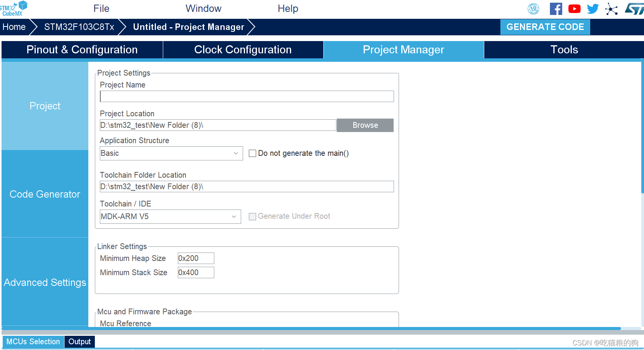The image size is (644, 350).
Task: Open the Window menu
Action: [204, 8]
